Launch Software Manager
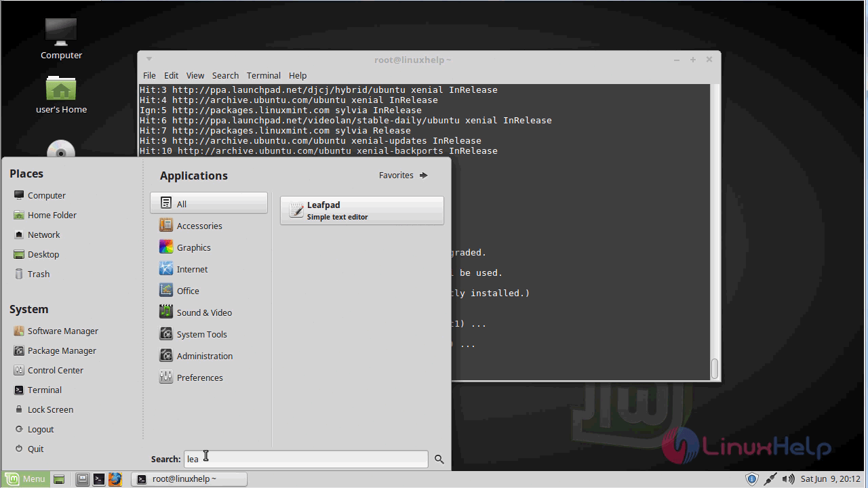Image resolution: width=868 pixels, height=488 pixels. 56,331
